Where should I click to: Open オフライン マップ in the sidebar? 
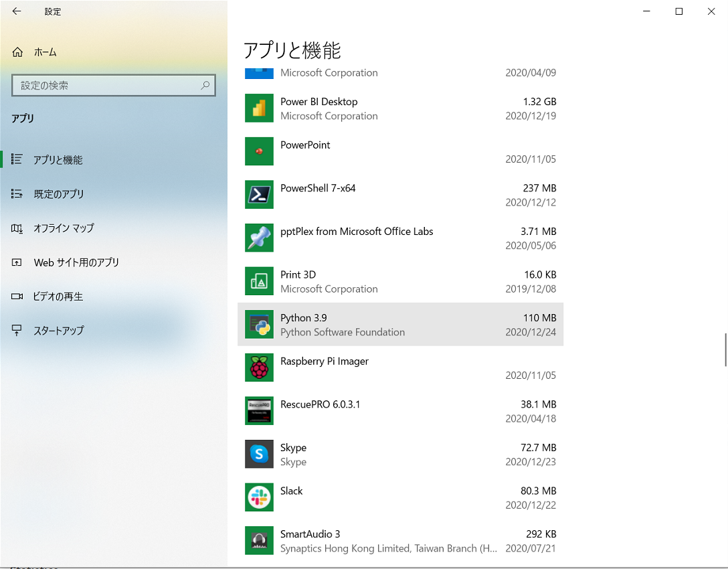[114, 228]
